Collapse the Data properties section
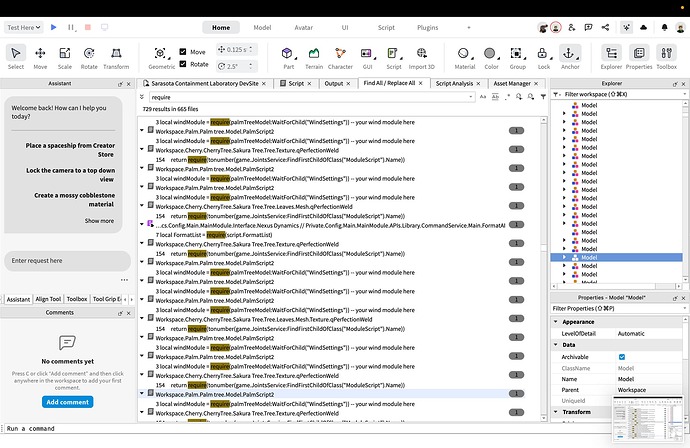The image size is (690, 448). click(556, 345)
